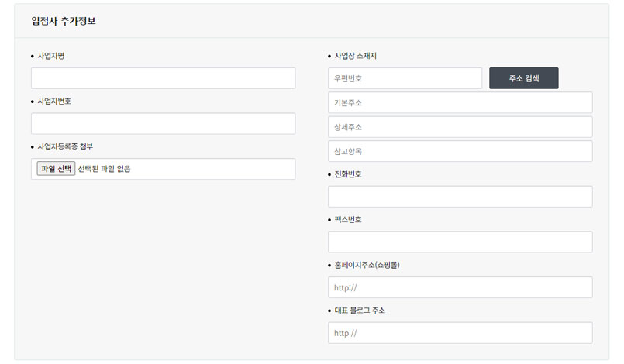Click the 사업자명 input field
The width and height of the screenshot is (624, 364).
pyautogui.click(x=163, y=78)
